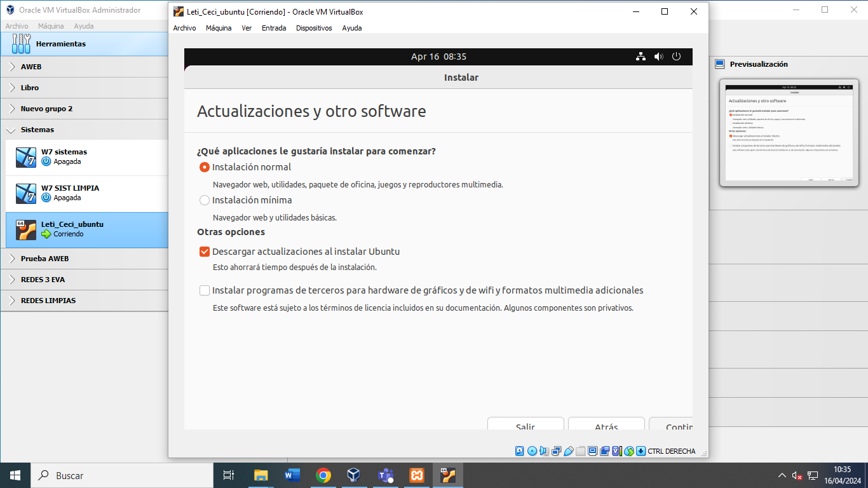Enable Instalar programas de terceros checkbox
Image resolution: width=868 pixels, height=488 pixels.
[204, 290]
